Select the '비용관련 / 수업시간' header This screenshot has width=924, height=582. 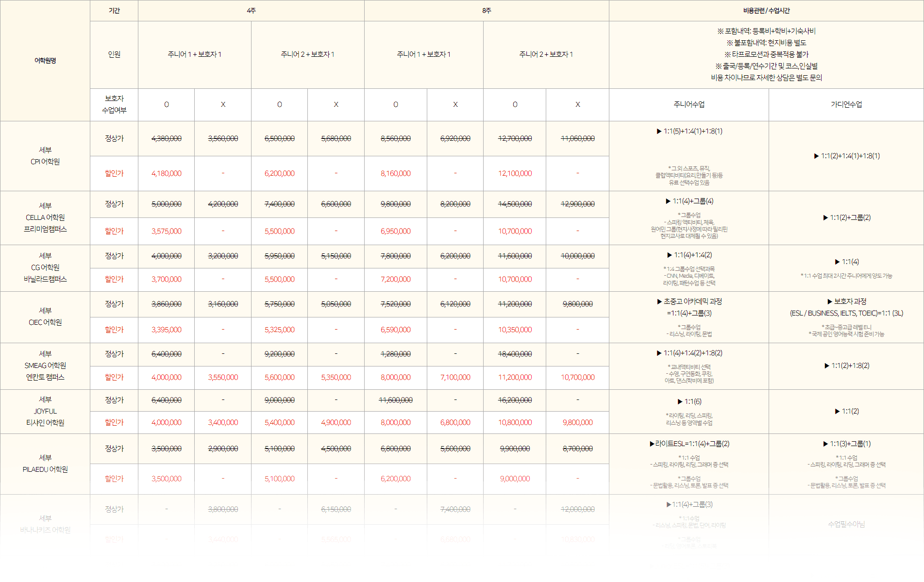click(766, 11)
